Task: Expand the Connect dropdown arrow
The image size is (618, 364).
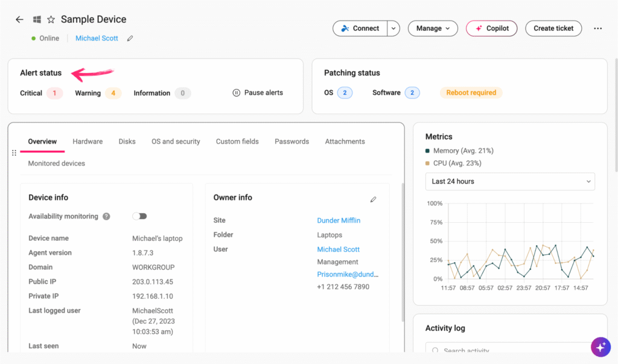Action: (x=393, y=28)
